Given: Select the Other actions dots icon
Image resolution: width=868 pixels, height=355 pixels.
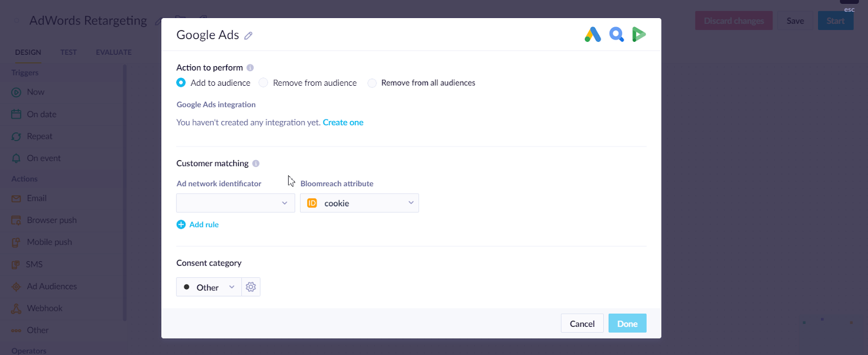Looking at the screenshot, I should 16,331.
